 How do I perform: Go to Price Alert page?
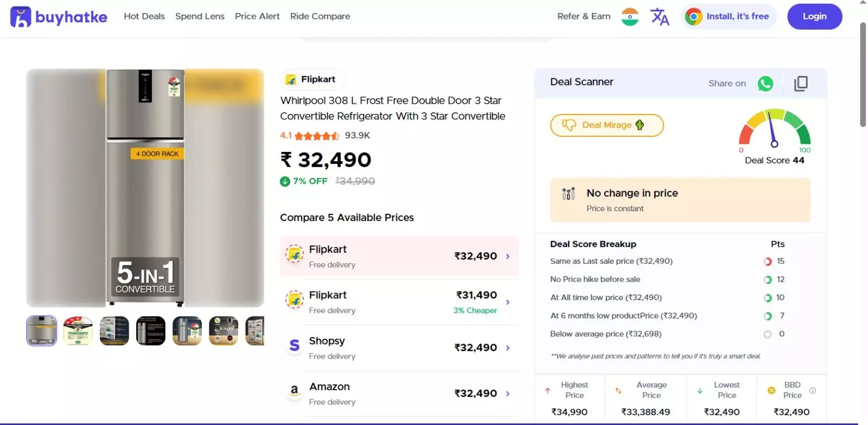pyautogui.click(x=257, y=16)
